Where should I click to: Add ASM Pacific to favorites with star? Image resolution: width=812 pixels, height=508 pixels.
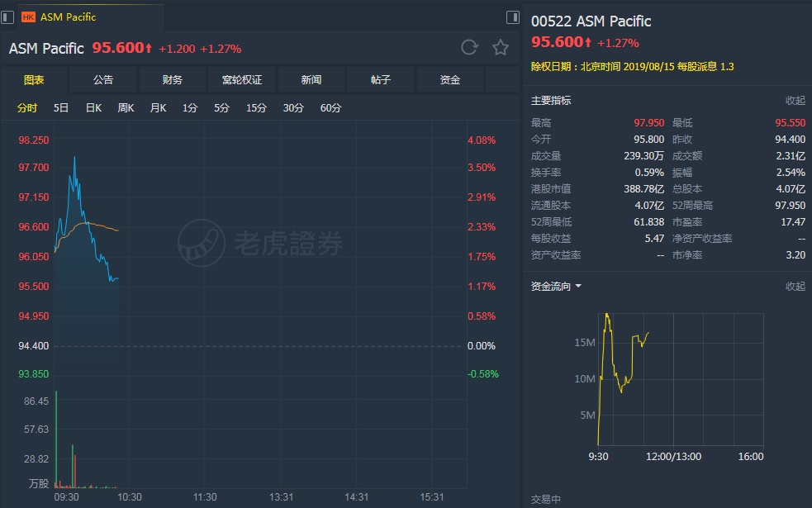click(500, 47)
